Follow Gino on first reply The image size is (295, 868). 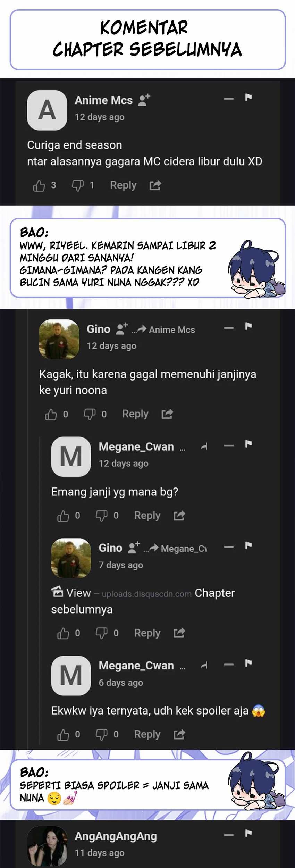[x=121, y=328]
